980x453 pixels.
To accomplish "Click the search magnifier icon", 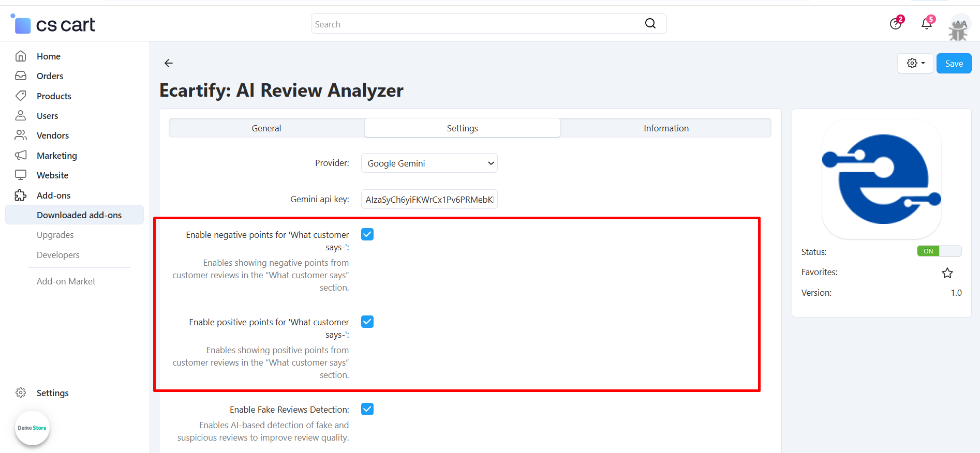I will tap(650, 24).
